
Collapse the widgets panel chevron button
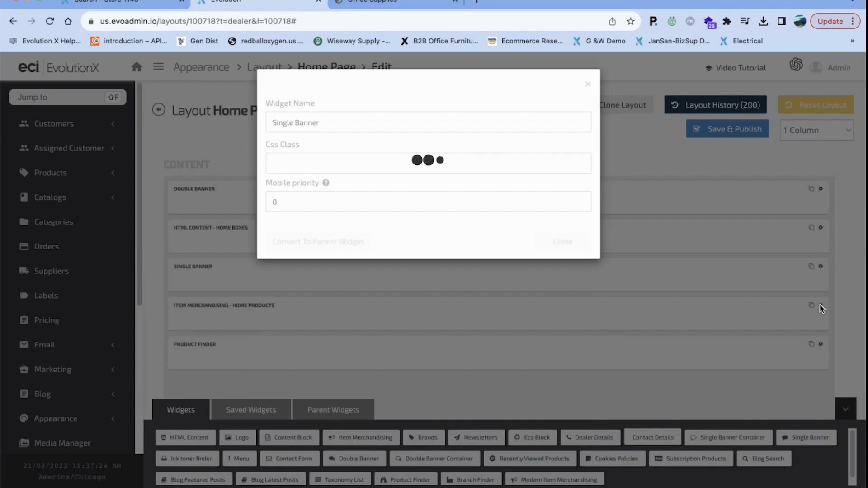845,409
